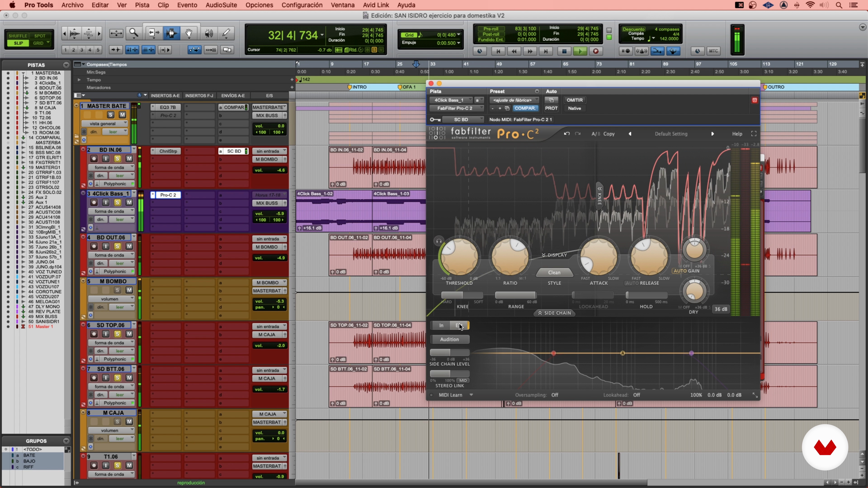Select the Scrubber speaker tool
This screenshot has height=488, width=868.
[209, 33]
